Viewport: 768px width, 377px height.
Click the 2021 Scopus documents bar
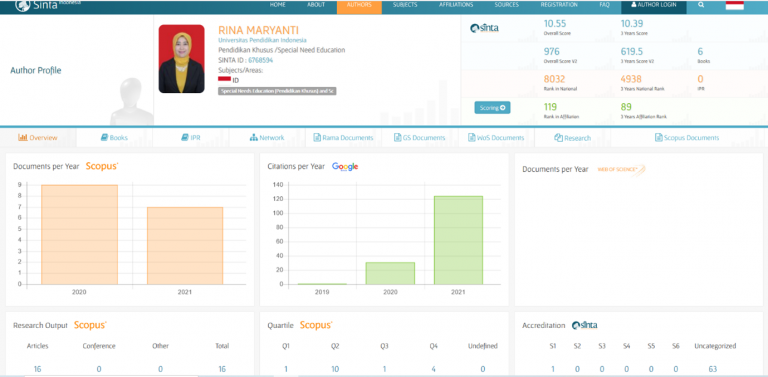point(185,246)
